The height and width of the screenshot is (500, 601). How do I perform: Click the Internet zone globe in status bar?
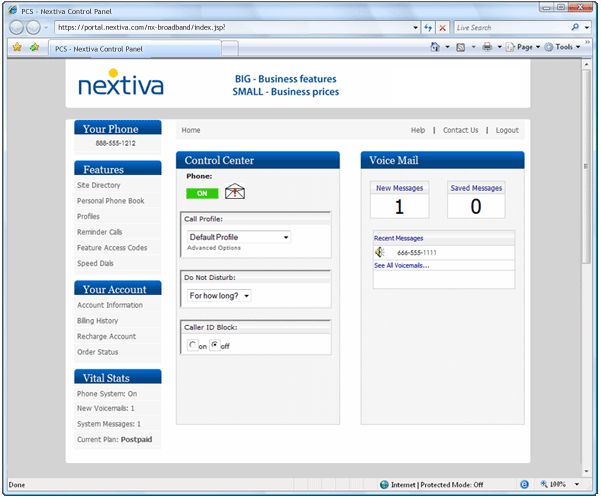click(x=384, y=485)
